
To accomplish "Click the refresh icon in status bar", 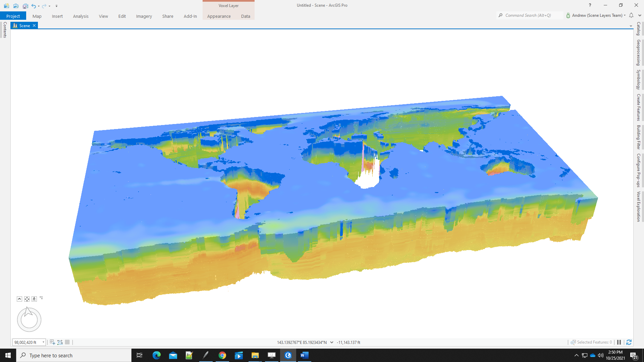I will point(629,342).
